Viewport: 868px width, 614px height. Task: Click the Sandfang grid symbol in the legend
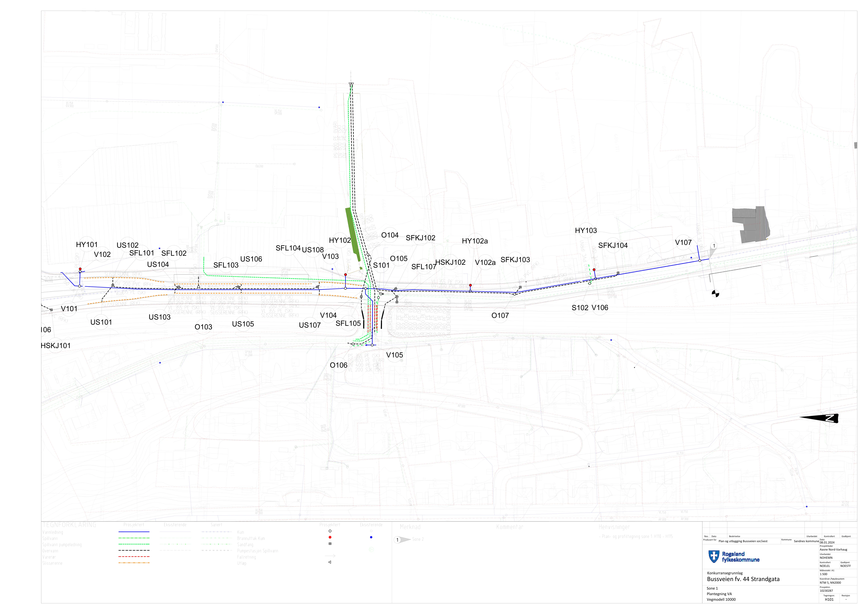(x=330, y=544)
